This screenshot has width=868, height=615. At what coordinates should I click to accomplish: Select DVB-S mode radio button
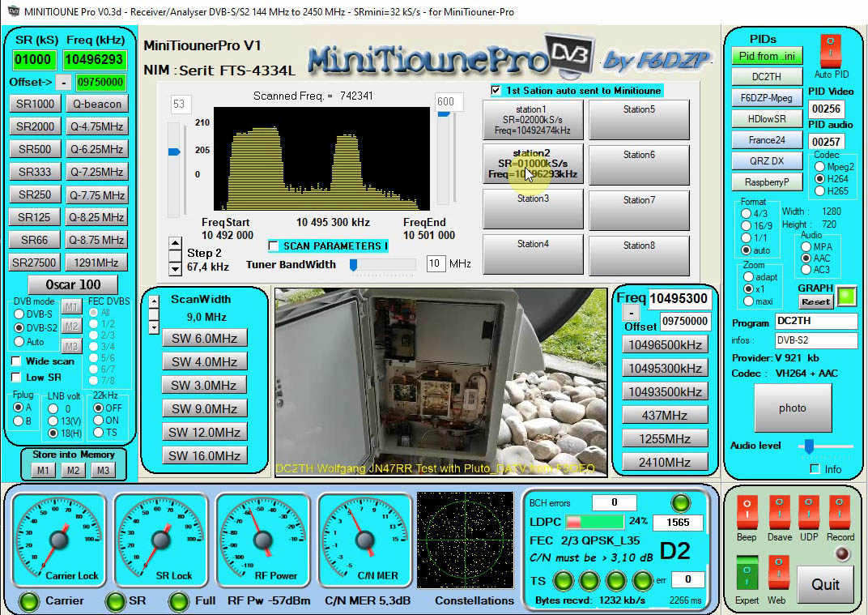(19, 314)
